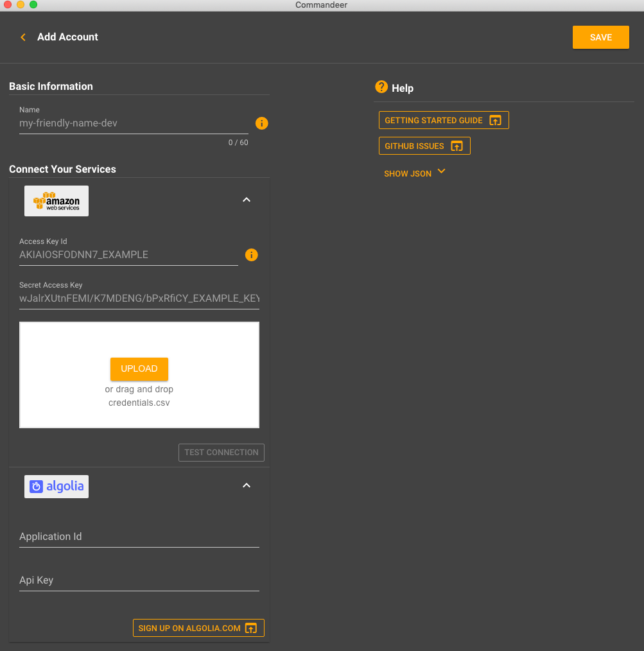Click the Add Account title
644x651 pixels.
click(x=67, y=37)
